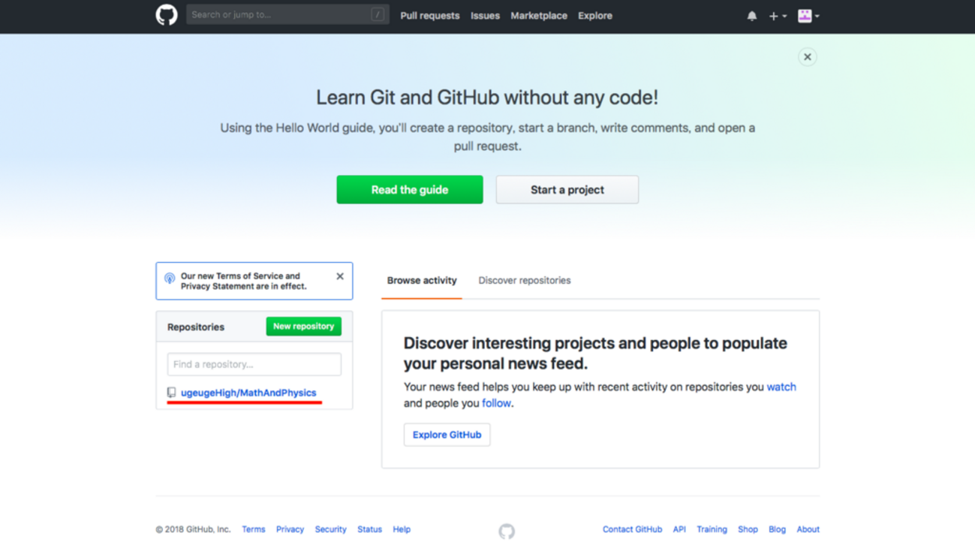975x560 pixels.
Task: Open the About footer link
Action: pyautogui.click(x=808, y=529)
